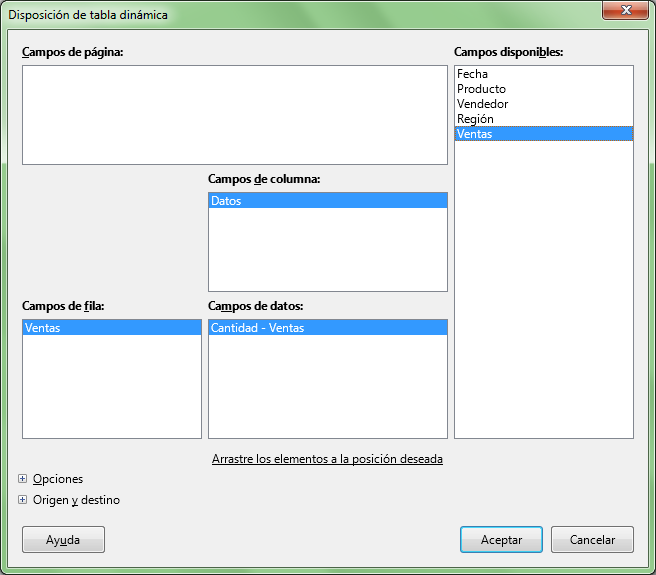The height and width of the screenshot is (575, 656).
Task: Click the empty Campos de página box
Action: coord(234,115)
